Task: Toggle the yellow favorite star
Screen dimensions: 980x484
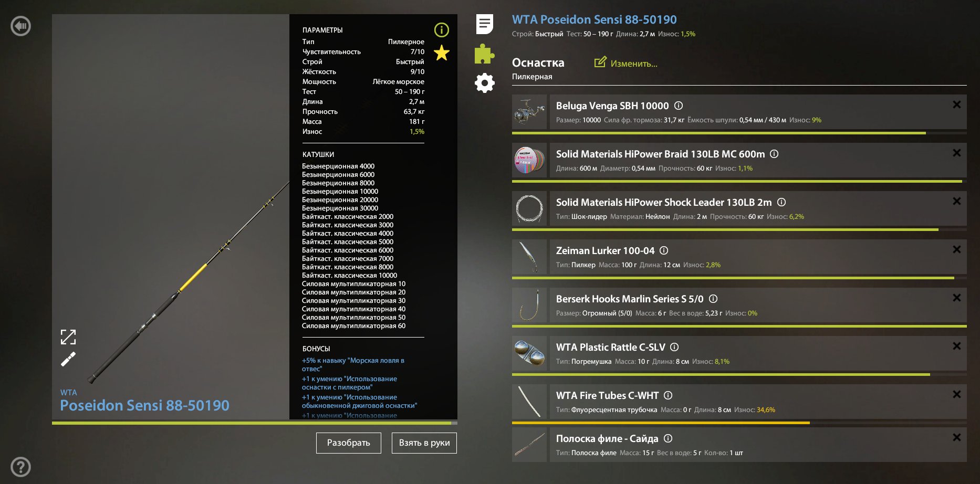Action: (442, 52)
